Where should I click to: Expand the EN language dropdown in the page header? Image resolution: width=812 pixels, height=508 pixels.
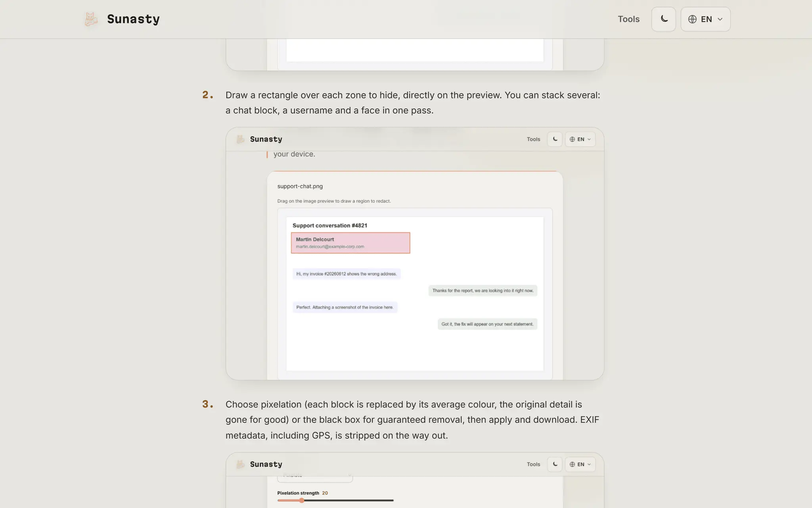pyautogui.click(x=705, y=19)
